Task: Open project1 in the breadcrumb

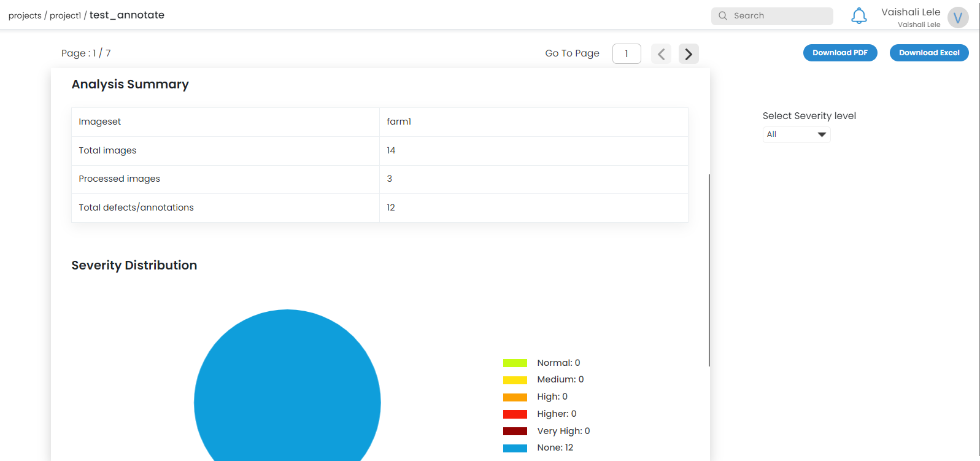Action: 65,15
